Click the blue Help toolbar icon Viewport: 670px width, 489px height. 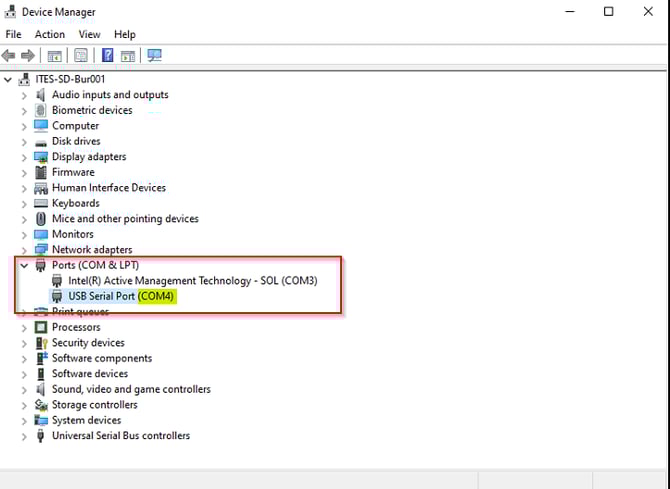point(108,55)
